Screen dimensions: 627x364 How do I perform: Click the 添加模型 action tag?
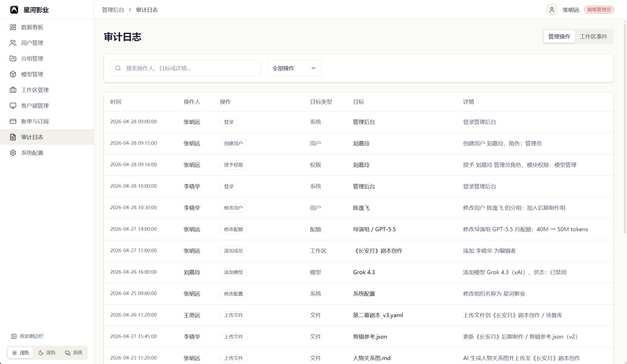point(233,272)
